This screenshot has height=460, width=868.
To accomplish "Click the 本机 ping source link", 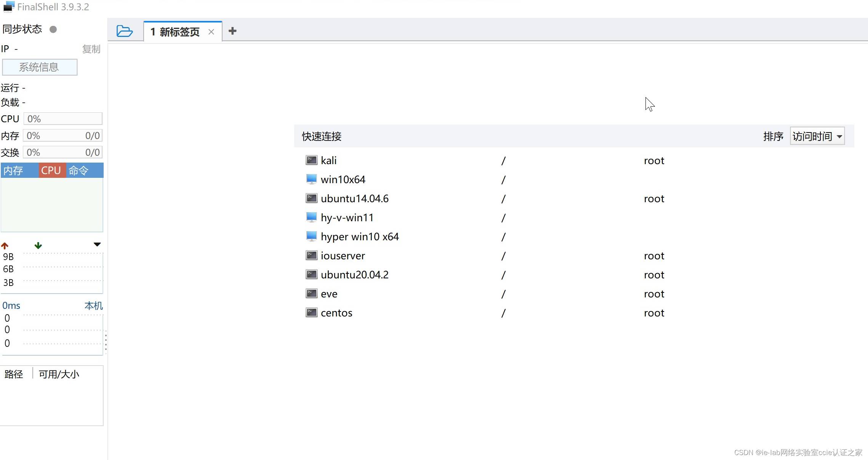I will click(93, 306).
